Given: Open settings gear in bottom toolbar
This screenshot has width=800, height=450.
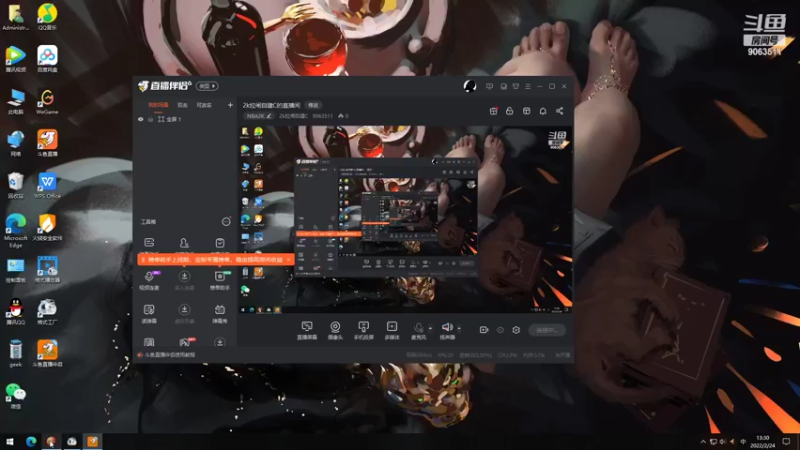Looking at the screenshot, I should pos(516,330).
